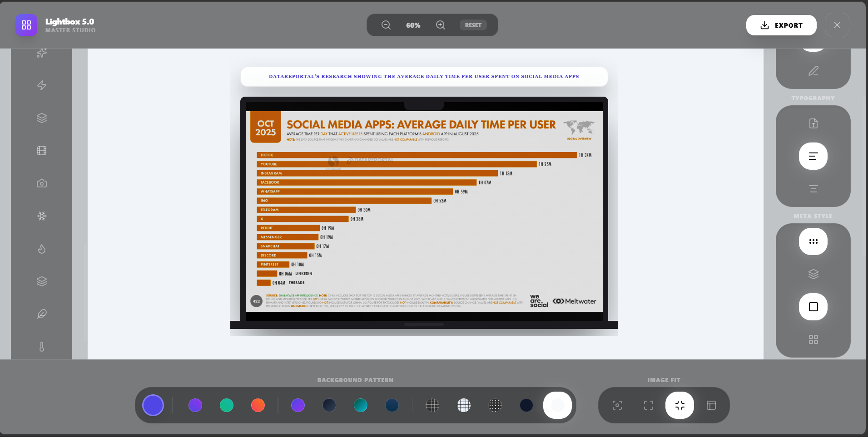The width and height of the screenshot is (868, 437).
Task: Choose the snowflake icon in left sidebar
Action: [42, 216]
